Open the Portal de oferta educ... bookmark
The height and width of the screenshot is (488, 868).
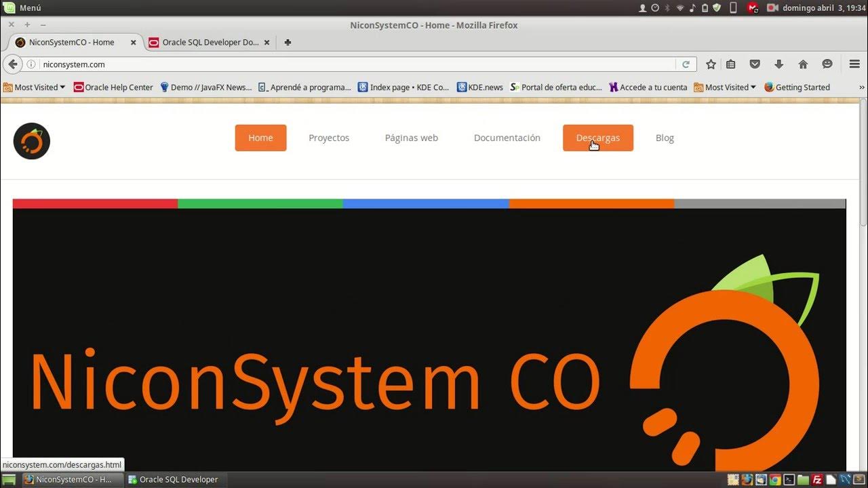click(556, 87)
